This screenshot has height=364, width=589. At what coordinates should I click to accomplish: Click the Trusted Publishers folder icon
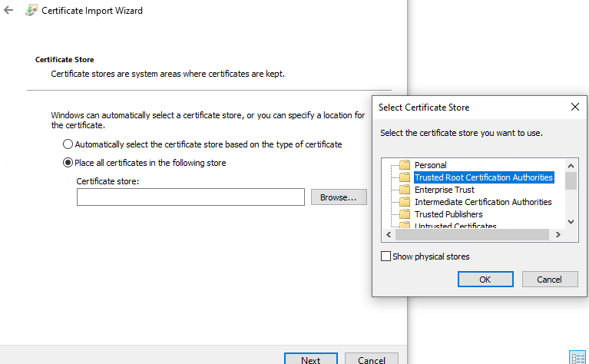click(405, 214)
